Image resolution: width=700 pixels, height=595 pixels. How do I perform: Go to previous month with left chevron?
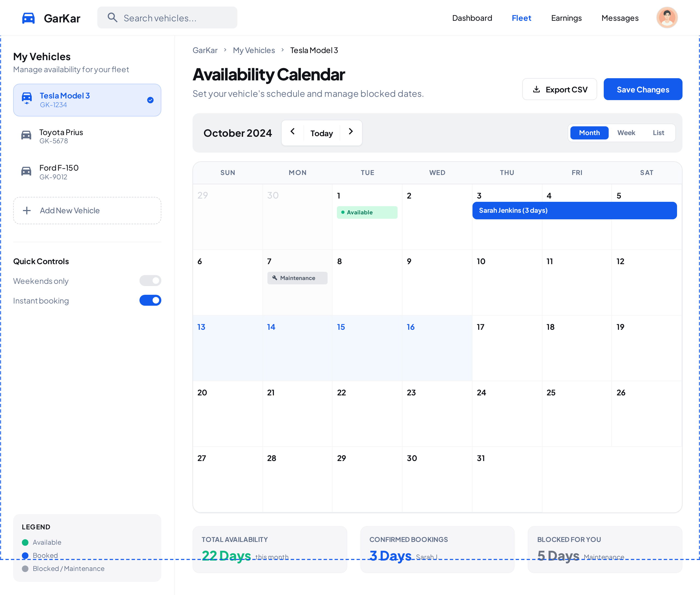click(293, 132)
